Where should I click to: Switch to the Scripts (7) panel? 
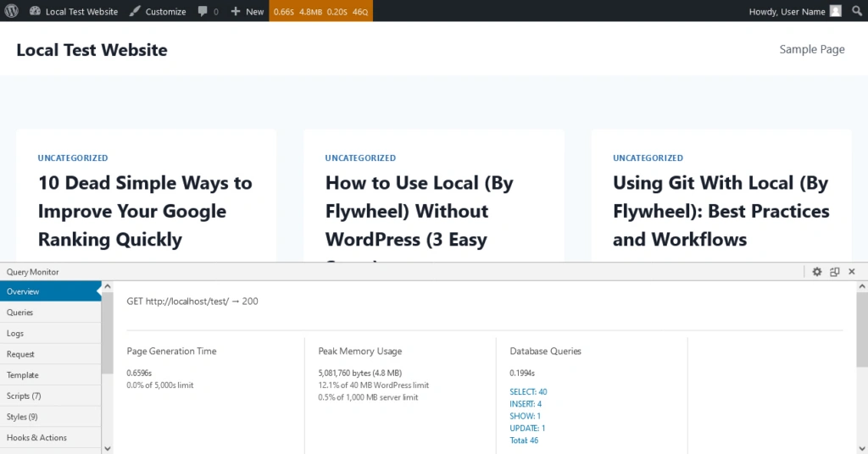(x=24, y=396)
